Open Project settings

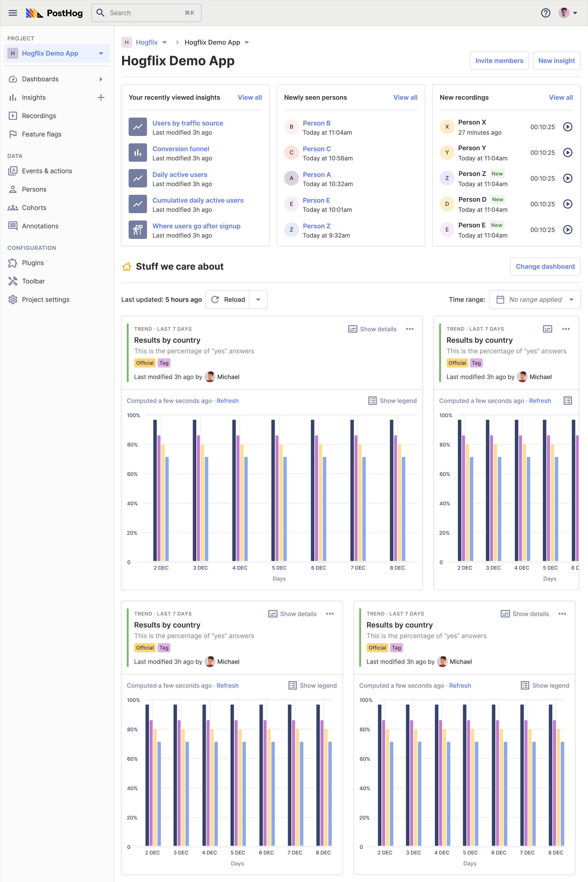[45, 299]
